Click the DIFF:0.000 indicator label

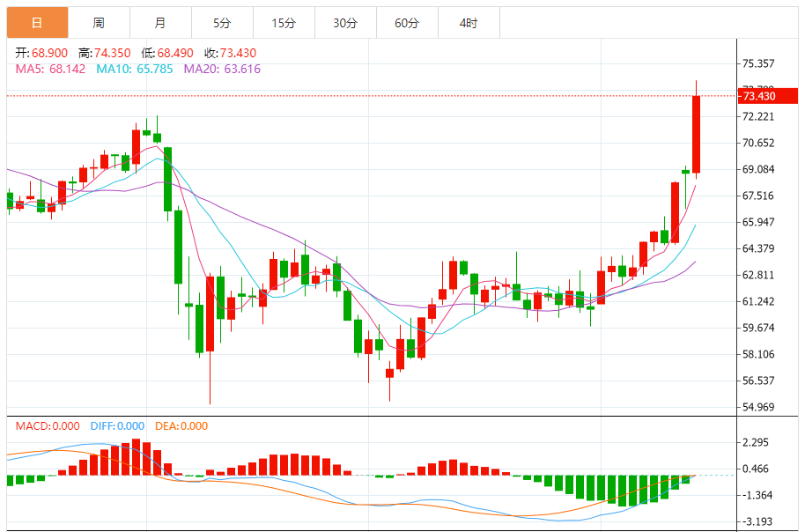pos(117,426)
